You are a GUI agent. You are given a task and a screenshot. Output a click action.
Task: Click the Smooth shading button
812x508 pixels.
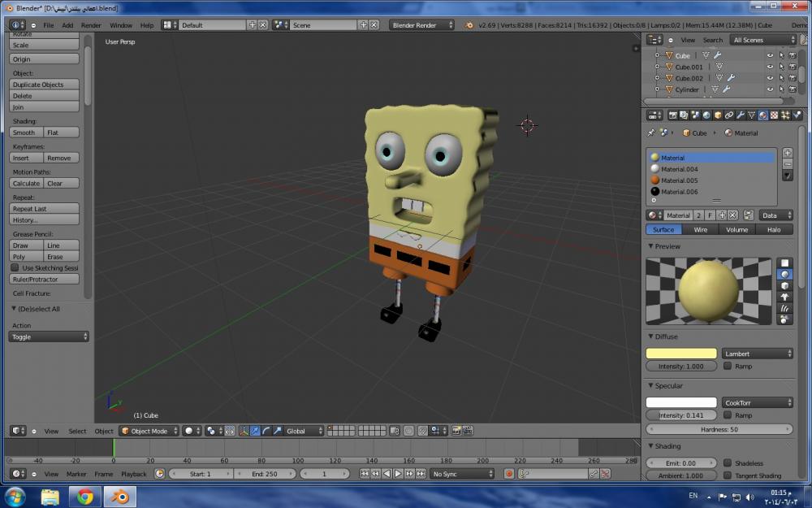(25, 132)
